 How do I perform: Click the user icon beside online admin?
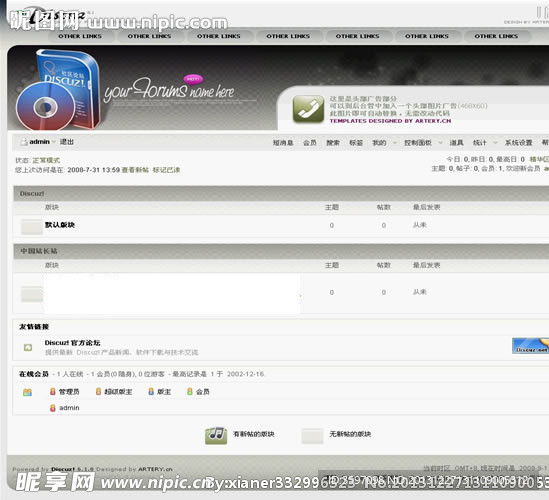53,408
